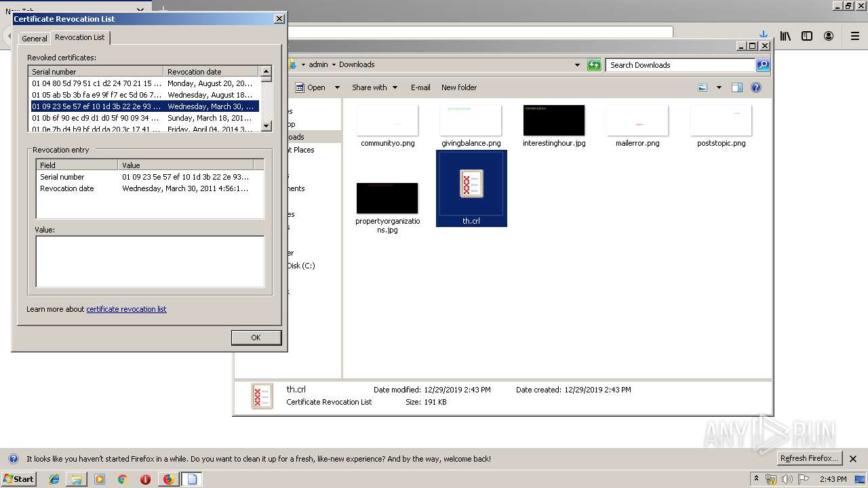Viewport: 868px width, 488px height.
Task: Open the Open menu in Explorer toolbar
Action: pos(310,87)
